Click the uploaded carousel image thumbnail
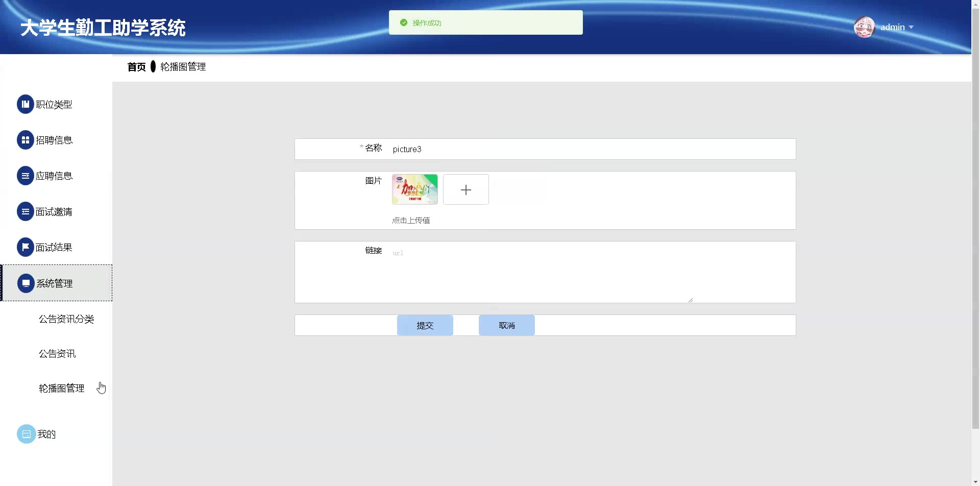The image size is (980, 486). [x=415, y=189]
